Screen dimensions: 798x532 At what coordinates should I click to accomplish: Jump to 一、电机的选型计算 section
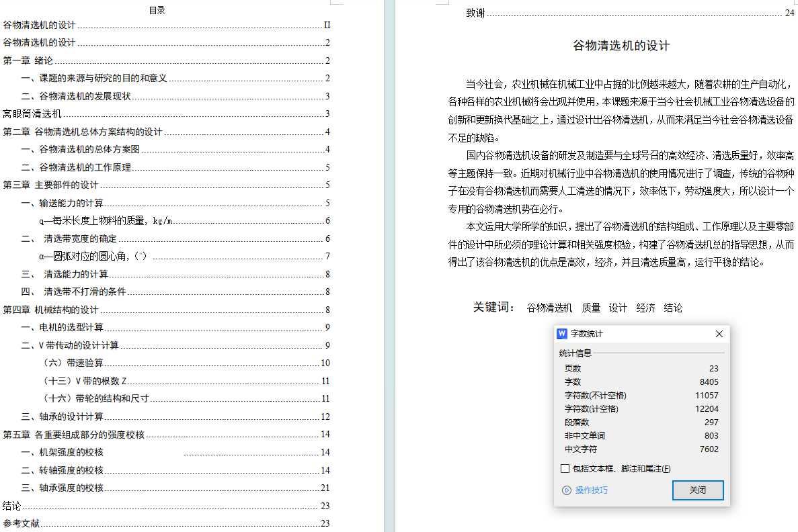(x=62, y=327)
